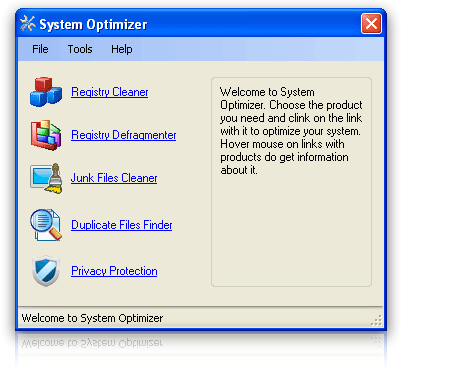Open the Tools menu
Image resolution: width=450 pixels, height=380 pixels.
80,49
